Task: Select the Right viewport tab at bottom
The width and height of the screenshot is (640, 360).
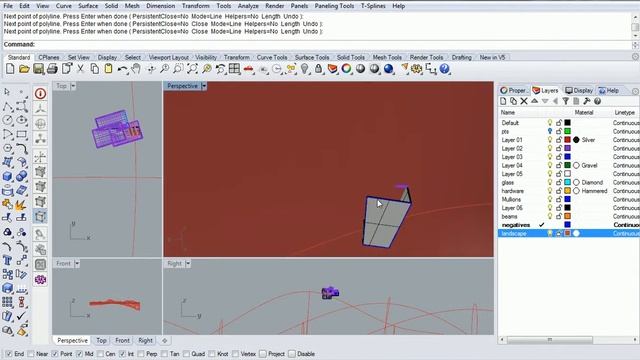Action: click(145, 340)
